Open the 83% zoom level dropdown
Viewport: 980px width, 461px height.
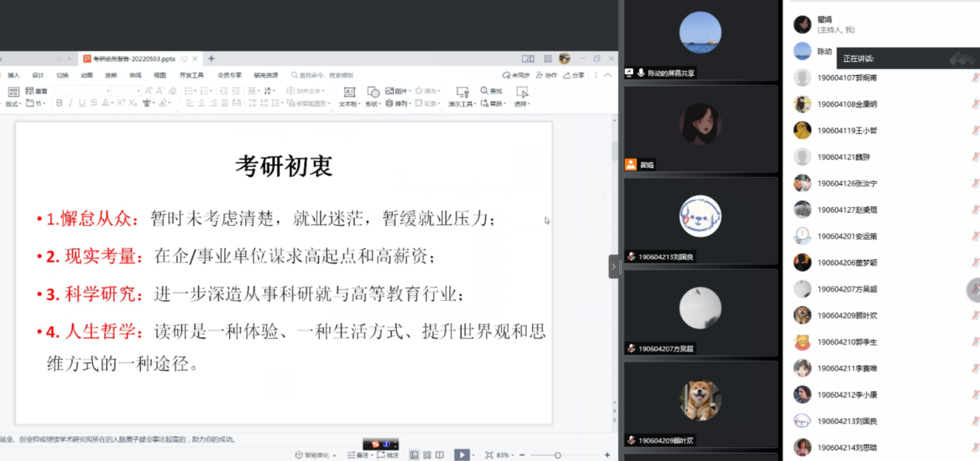point(504,455)
